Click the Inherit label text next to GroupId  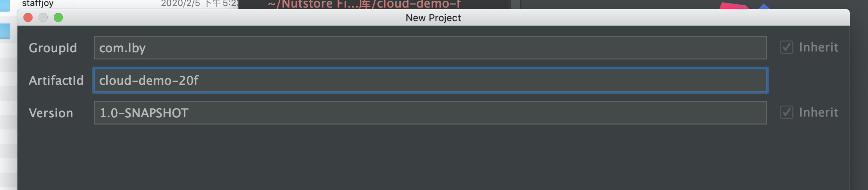click(x=818, y=47)
